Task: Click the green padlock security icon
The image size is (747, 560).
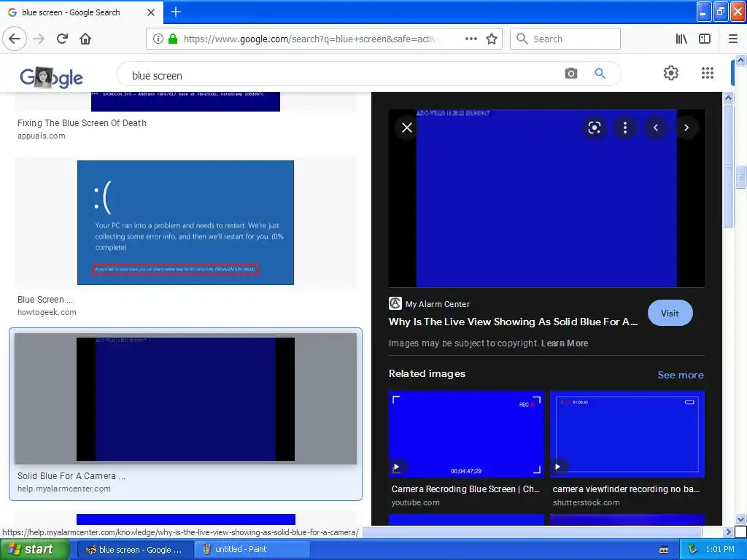Action: pyautogui.click(x=173, y=39)
